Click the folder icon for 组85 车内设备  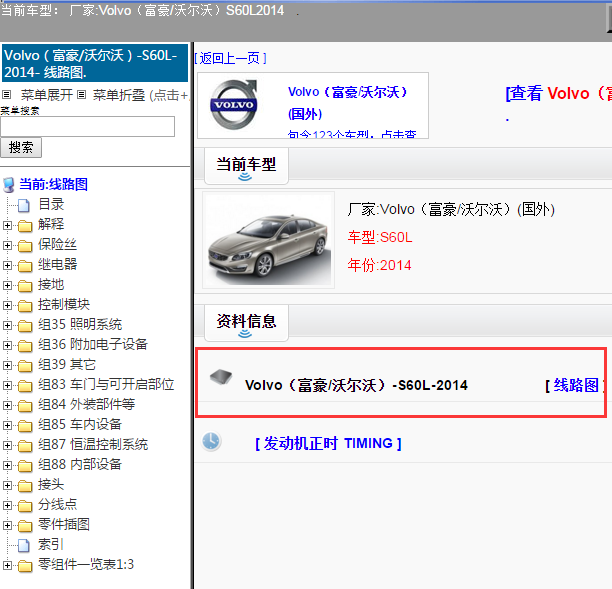(25, 425)
